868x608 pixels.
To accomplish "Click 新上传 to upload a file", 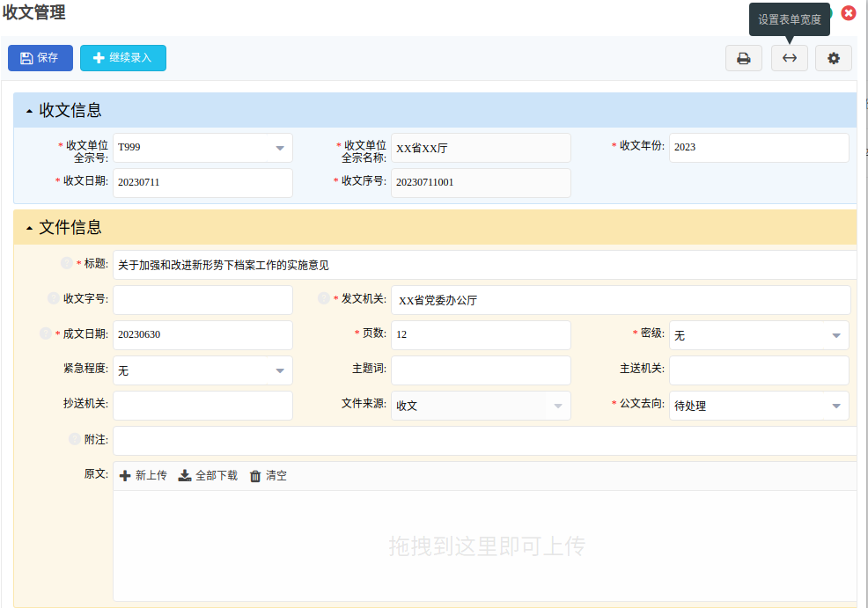I will [143, 476].
